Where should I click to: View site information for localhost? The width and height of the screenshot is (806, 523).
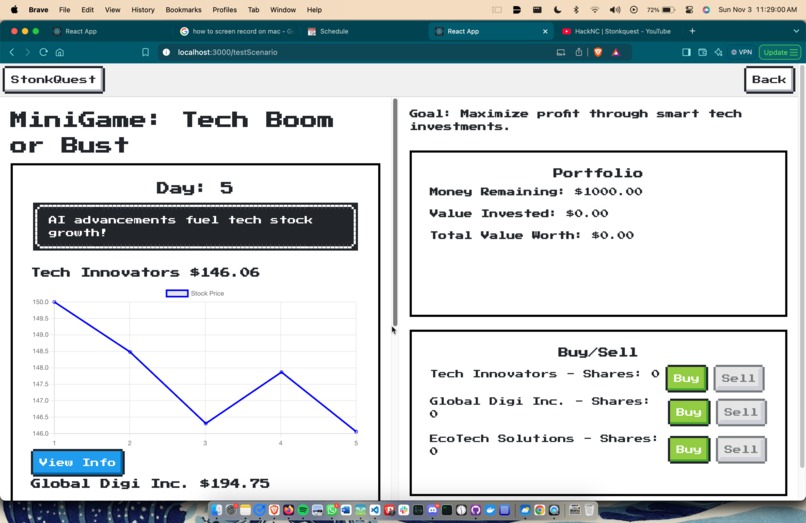[x=166, y=52]
